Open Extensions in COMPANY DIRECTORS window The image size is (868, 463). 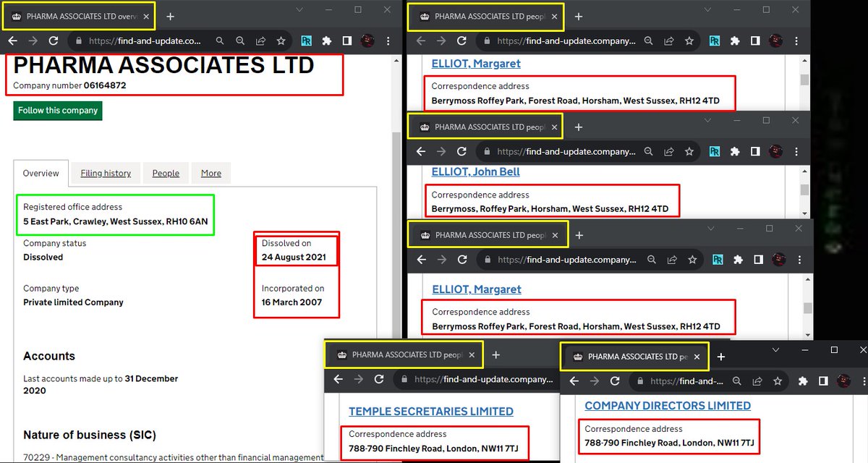(803, 381)
